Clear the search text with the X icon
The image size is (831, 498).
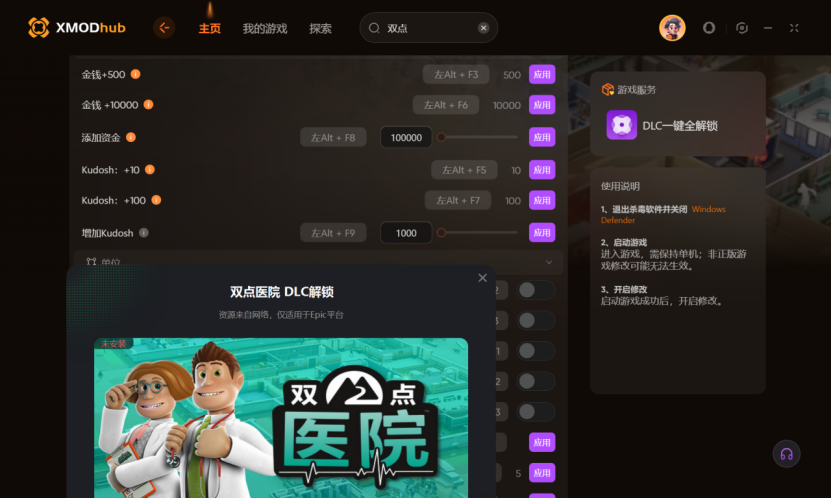483,28
